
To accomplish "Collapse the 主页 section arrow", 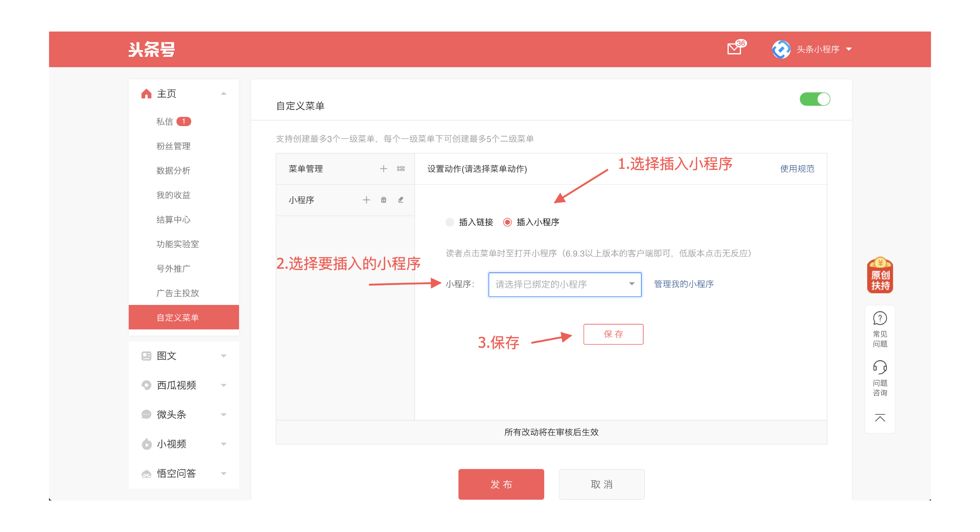I will [x=223, y=93].
